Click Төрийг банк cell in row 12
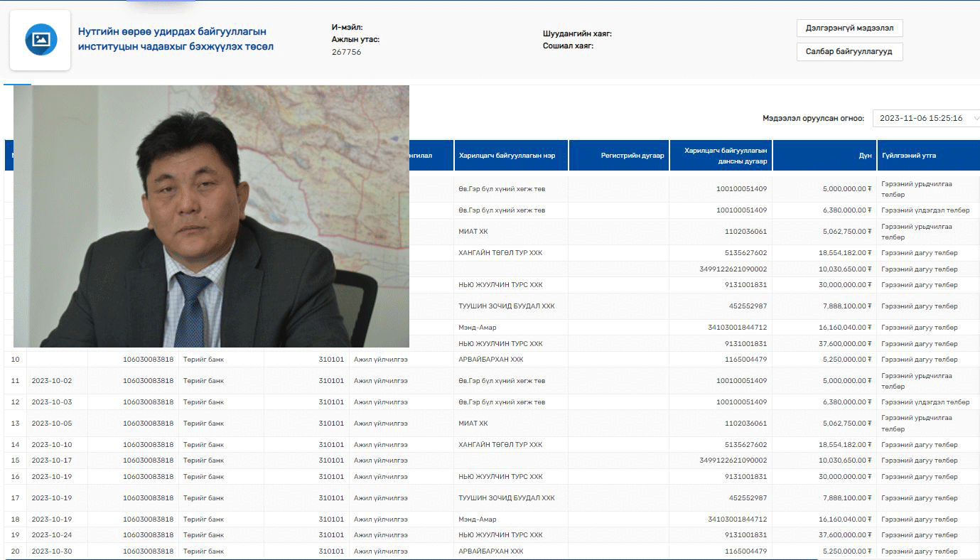Image resolution: width=980 pixels, height=560 pixels. tap(203, 402)
